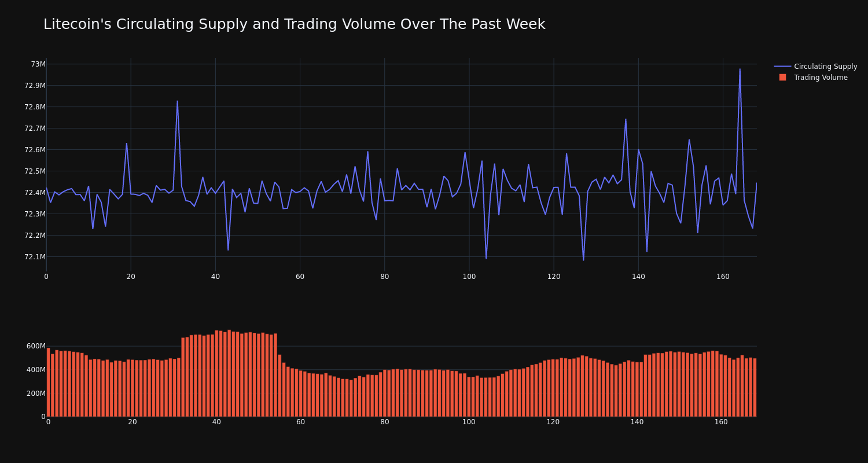
Task: Click the first trading volume bar
Action: pos(48,382)
